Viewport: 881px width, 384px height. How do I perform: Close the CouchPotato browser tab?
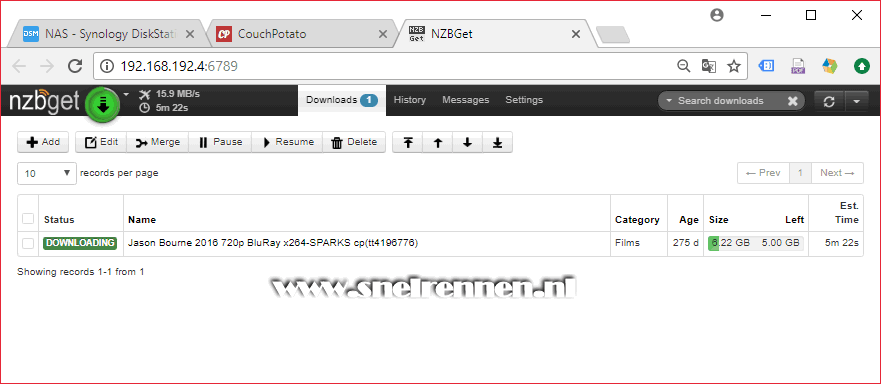coord(383,34)
